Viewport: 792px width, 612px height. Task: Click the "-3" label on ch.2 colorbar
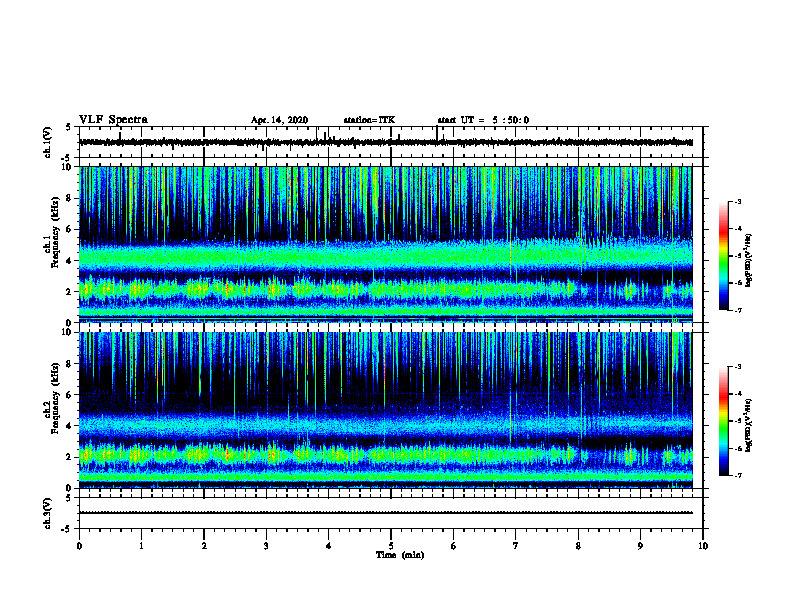tap(737, 367)
